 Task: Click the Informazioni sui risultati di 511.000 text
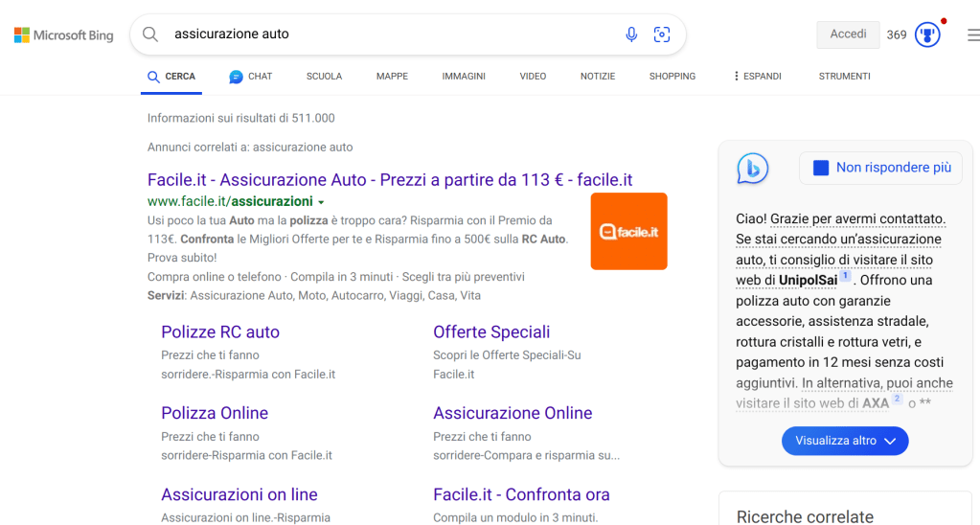(241, 118)
